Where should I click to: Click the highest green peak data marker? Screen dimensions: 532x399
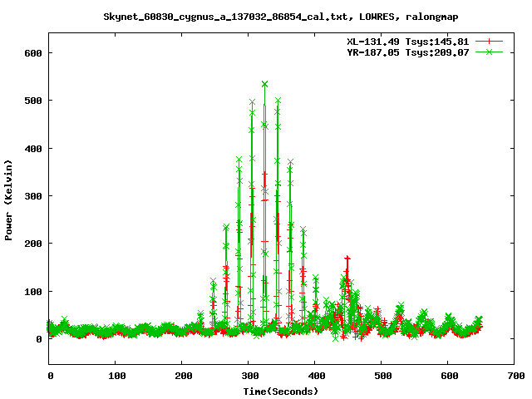point(264,84)
